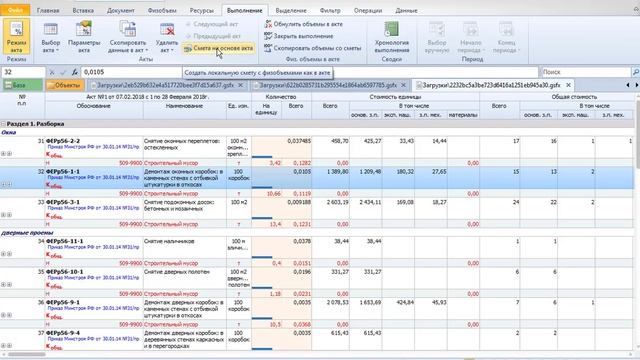Select the Окна subsection heading
640x360 pixels.
pos(9,132)
